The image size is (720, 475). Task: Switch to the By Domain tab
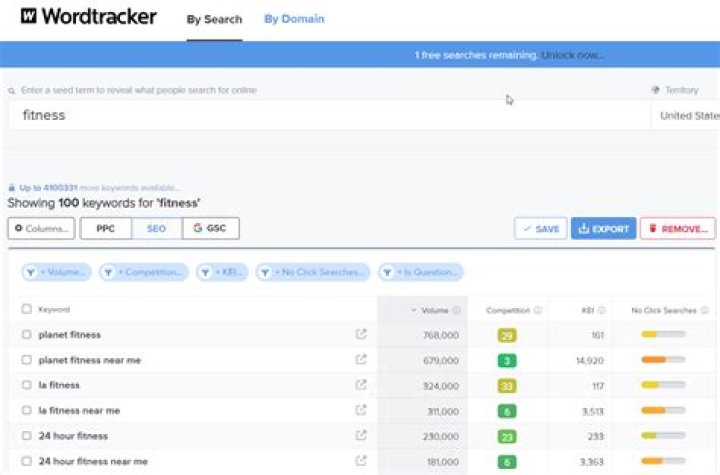click(294, 19)
